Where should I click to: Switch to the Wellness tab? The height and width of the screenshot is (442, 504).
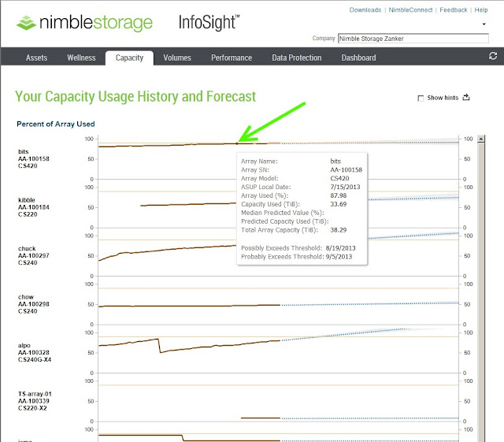81,58
